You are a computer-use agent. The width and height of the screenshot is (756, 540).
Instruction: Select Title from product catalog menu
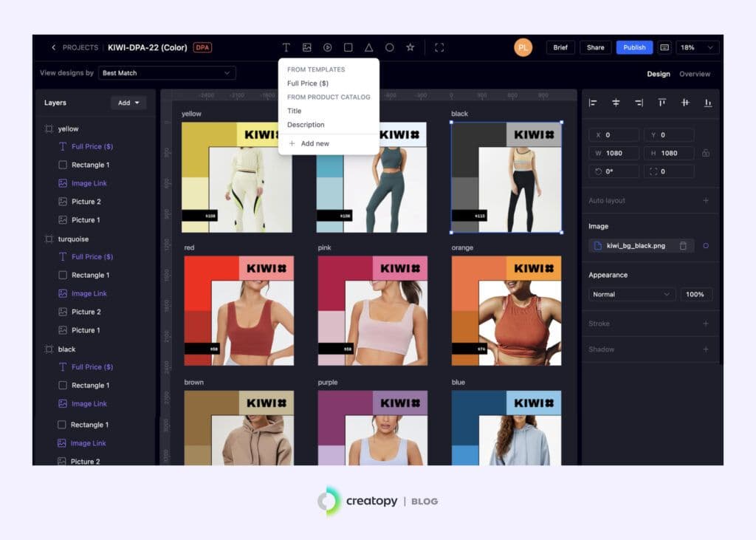click(x=295, y=110)
